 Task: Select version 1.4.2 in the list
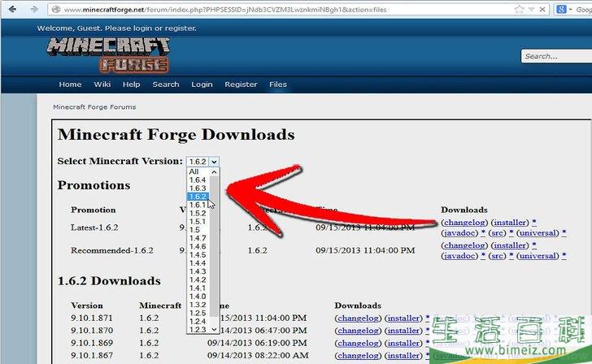coord(198,279)
